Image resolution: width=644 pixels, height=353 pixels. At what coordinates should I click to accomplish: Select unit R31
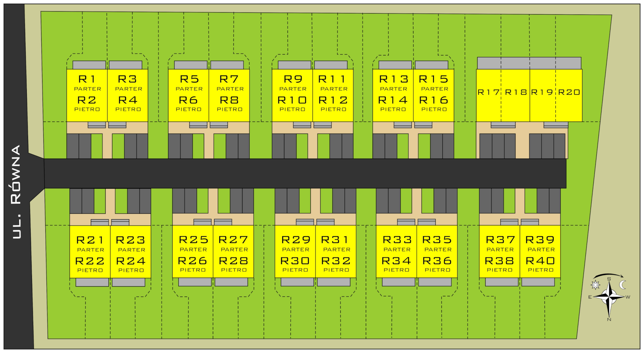click(x=335, y=240)
